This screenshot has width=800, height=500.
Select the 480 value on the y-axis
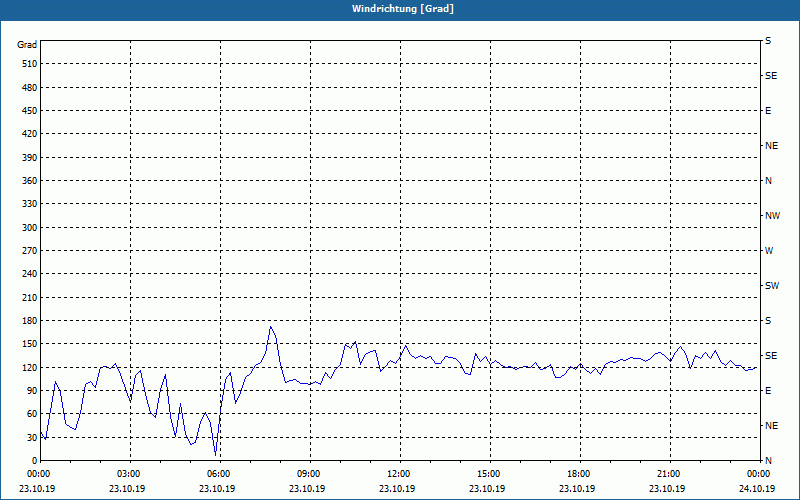30,87
